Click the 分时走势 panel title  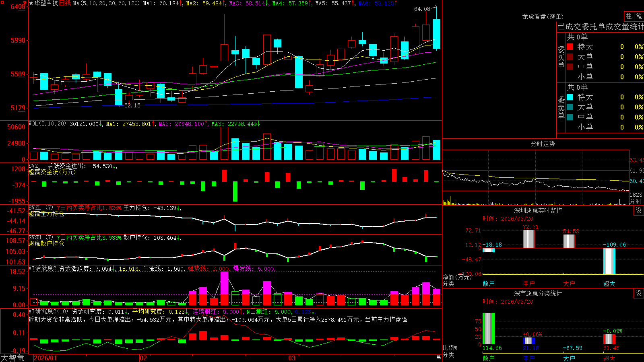click(x=543, y=144)
